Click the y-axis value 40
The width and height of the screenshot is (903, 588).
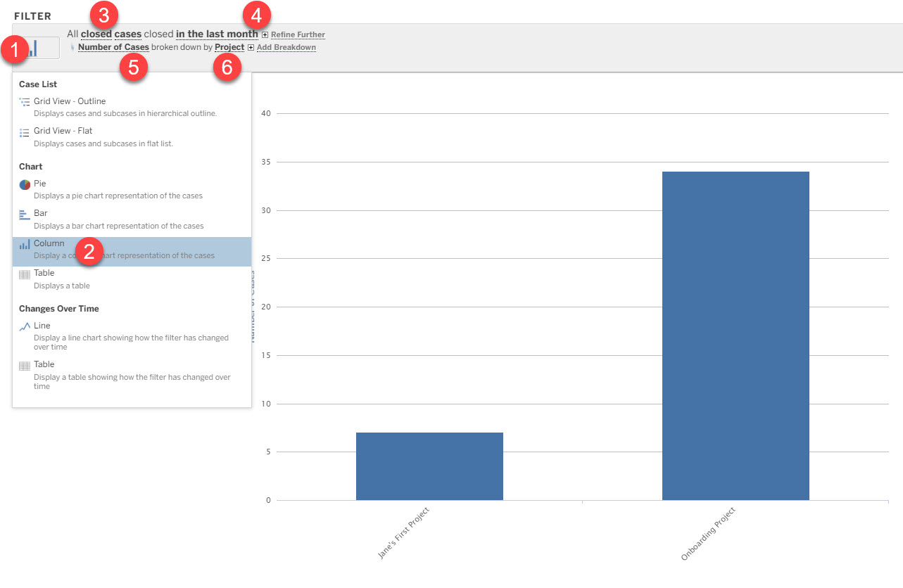pos(266,113)
